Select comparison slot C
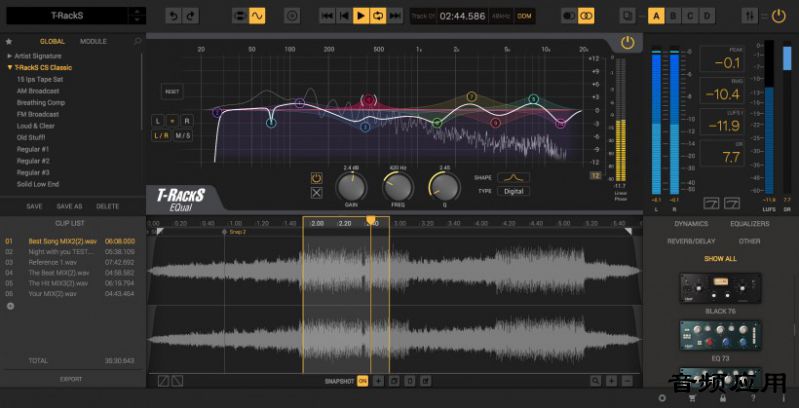This screenshot has height=408, width=799. (x=689, y=16)
